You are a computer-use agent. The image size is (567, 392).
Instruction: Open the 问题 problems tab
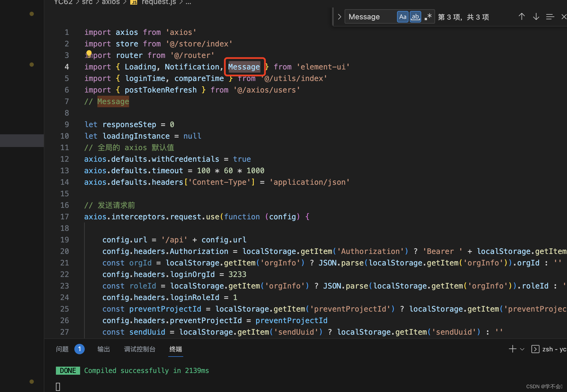pos(62,349)
